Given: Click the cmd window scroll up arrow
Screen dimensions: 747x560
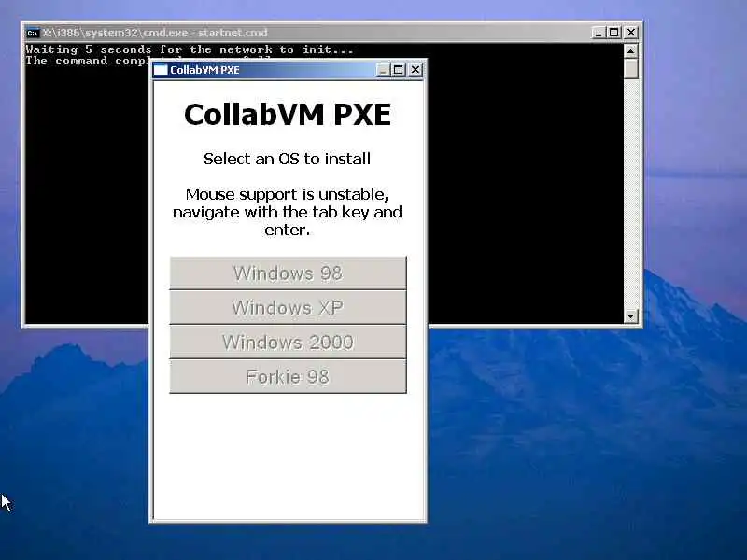Looking at the screenshot, I should (631, 50).
